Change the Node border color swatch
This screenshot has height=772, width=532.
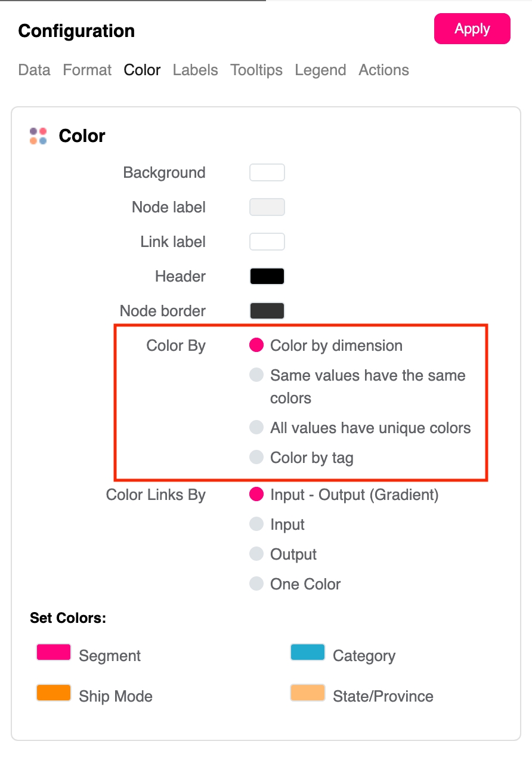point(267,311)
